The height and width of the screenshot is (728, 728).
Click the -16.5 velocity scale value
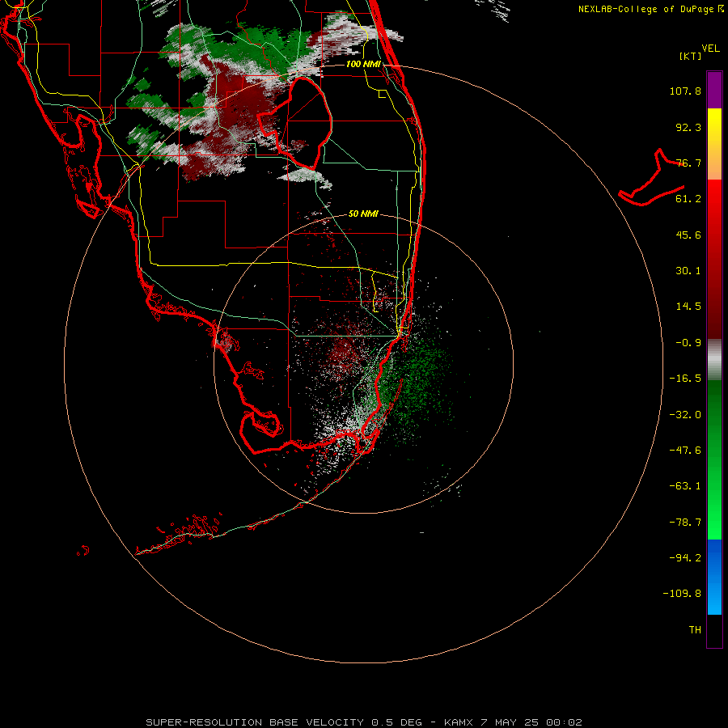click(685, 379)
